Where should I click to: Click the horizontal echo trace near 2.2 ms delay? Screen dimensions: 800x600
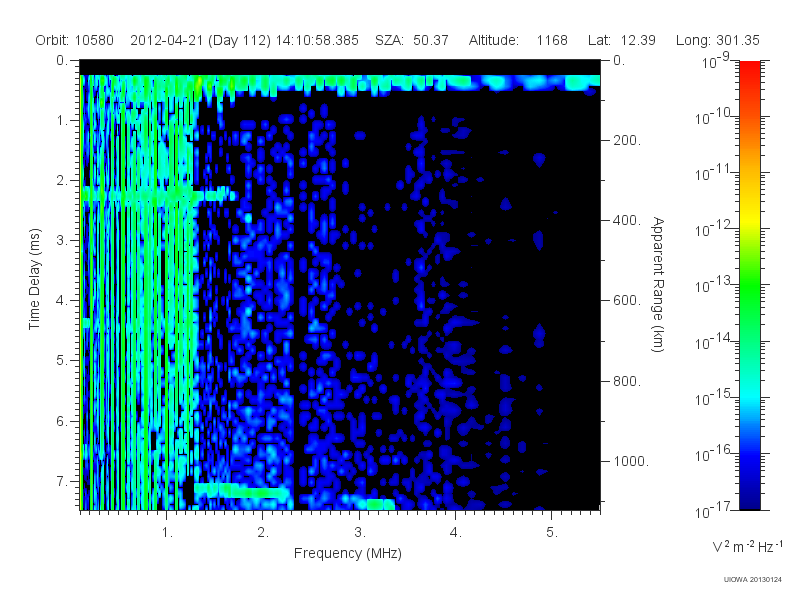pyautogui.click(x=159, y=194)
